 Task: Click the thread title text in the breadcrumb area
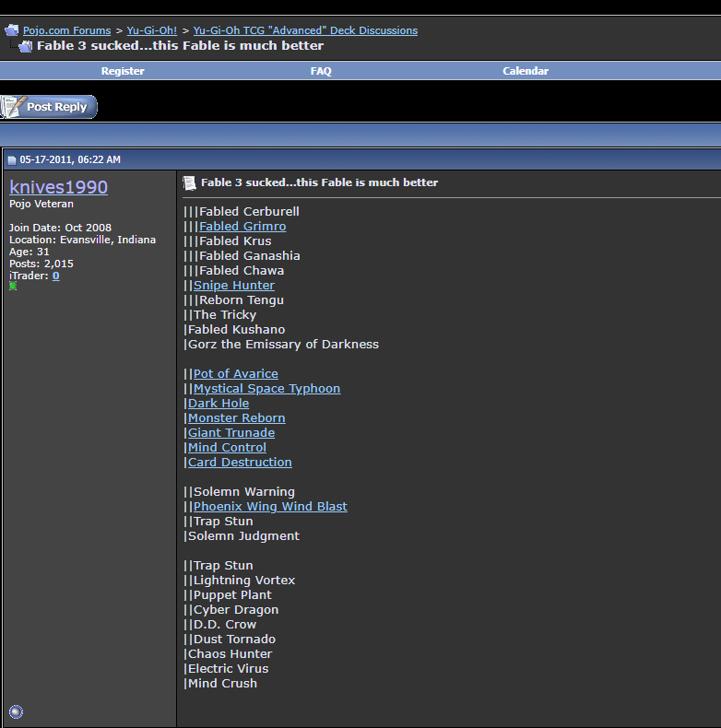coord(181,45)
